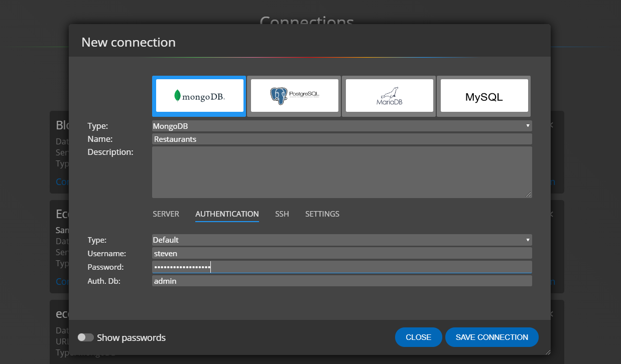Select the MySQL database logo
Screen dimensions: 621x364
(483, 95)
